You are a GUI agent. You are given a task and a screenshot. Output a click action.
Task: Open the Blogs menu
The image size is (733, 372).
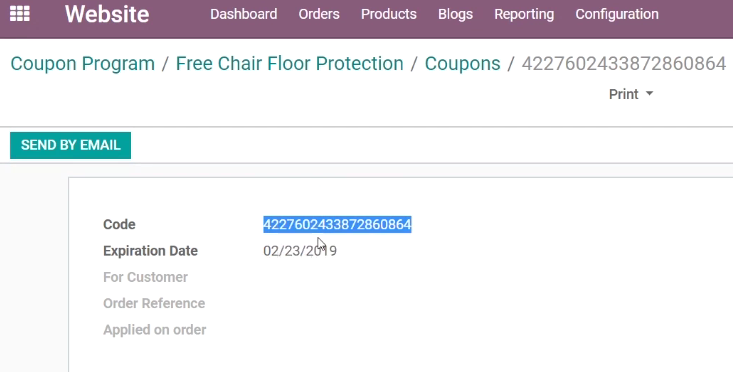click(455, 14)
